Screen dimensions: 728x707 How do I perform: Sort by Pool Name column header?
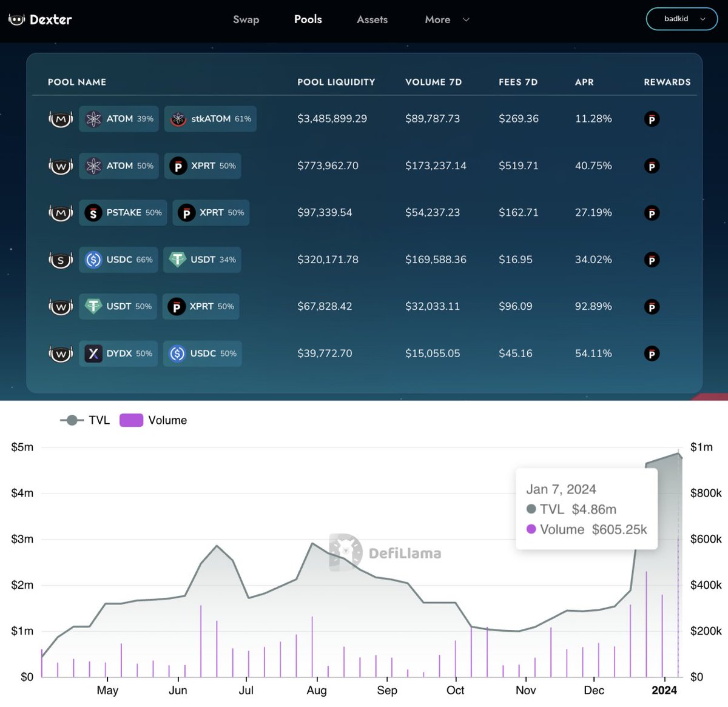coord(77,82)
